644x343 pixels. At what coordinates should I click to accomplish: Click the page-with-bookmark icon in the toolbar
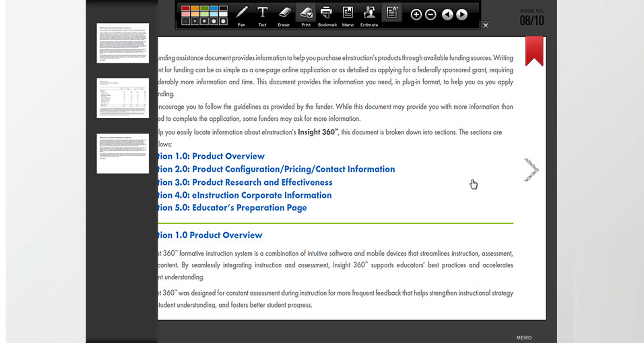coord(348,12)
